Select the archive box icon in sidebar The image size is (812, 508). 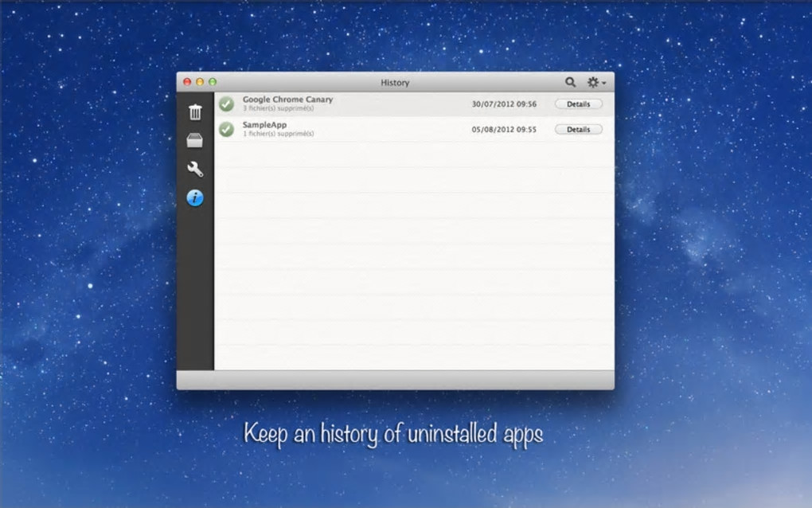tap(195, 140)
